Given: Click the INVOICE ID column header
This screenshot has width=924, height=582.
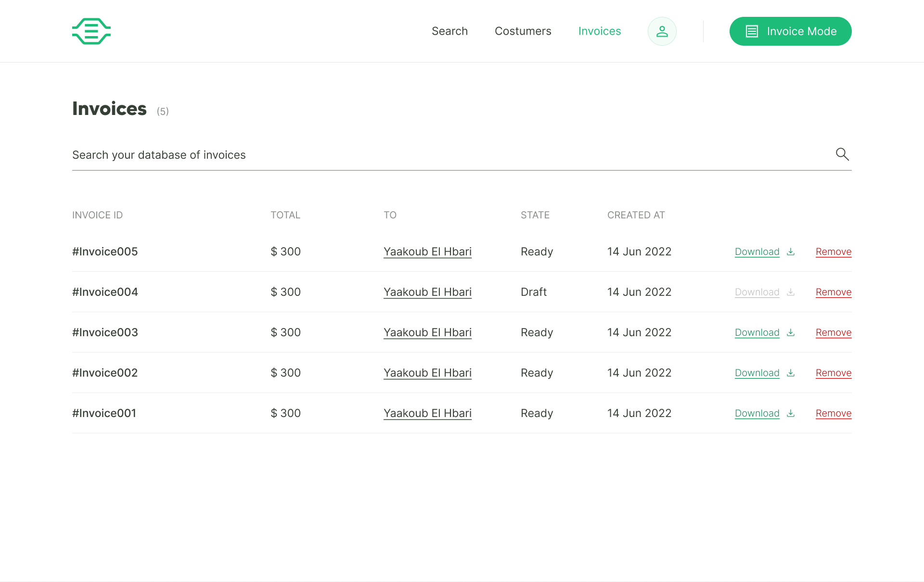Looking at the screenshot, I should [x=97, y=215].
